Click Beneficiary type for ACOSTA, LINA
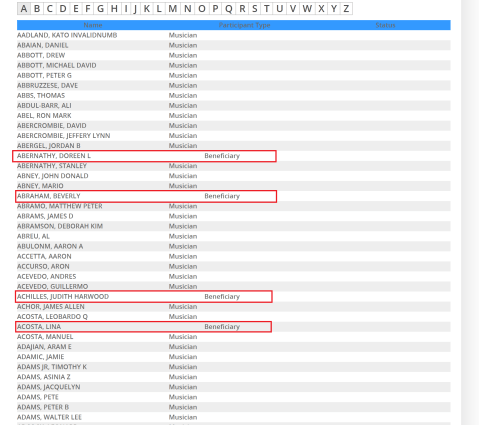This screenshot has width=479, height=425. click(x=222, y=326)
